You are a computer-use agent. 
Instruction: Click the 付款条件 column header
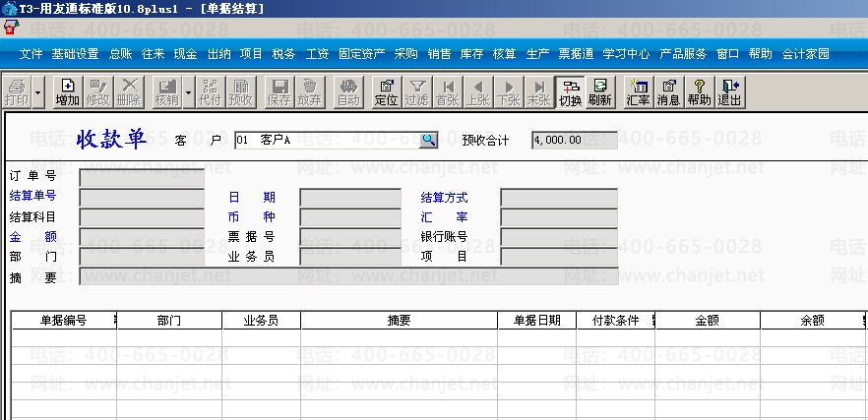coord(616,320)
